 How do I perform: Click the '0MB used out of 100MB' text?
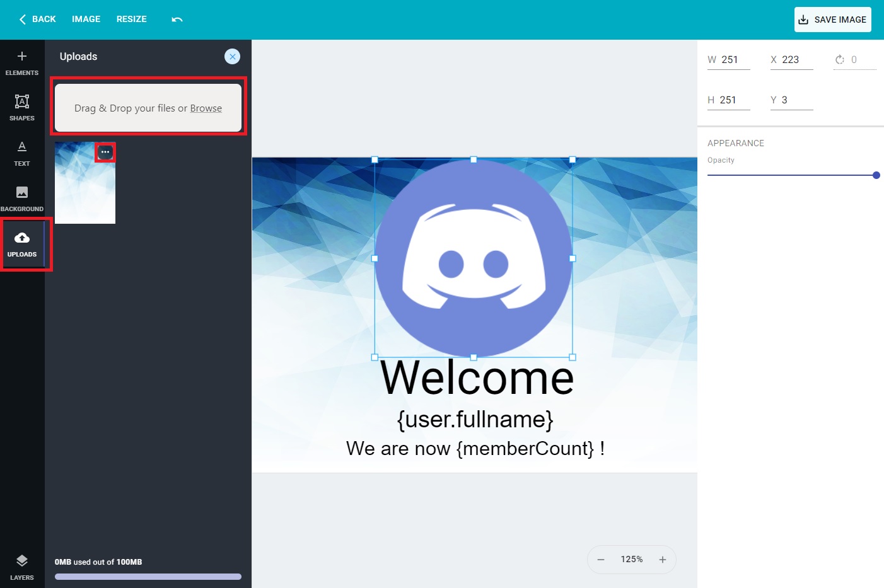(x=98, y=562)
